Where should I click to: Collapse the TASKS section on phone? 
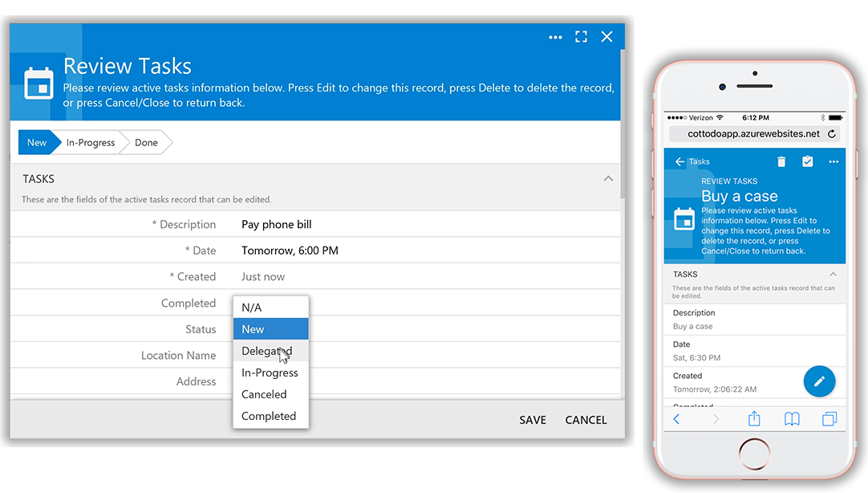(x=833, y=275)
